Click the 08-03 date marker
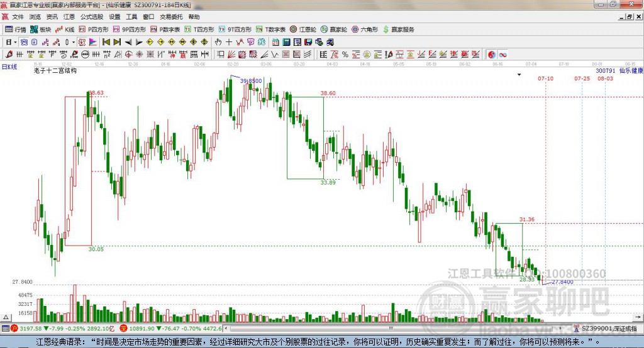The width and height of the screenshot is (644, 348). point(606,79)
